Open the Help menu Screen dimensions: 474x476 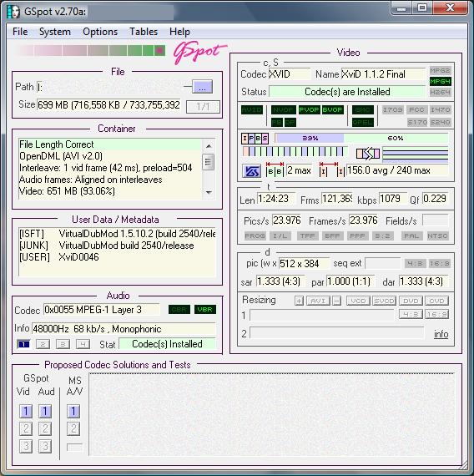click(179, 32)
